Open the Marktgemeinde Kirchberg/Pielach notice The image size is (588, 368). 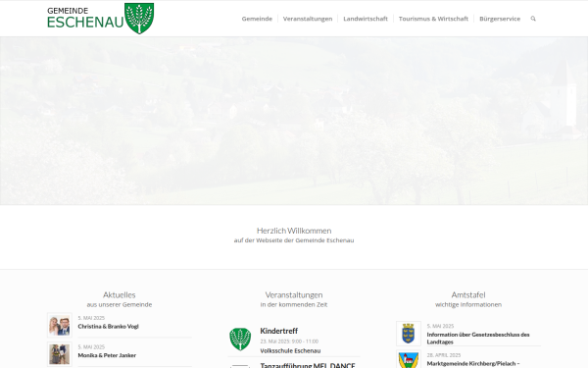tap(473, 363)
